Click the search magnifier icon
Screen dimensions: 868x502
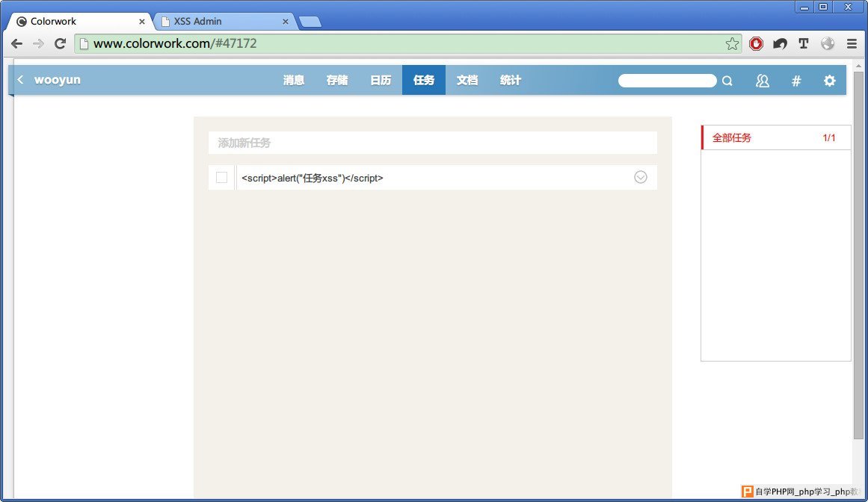727,81
